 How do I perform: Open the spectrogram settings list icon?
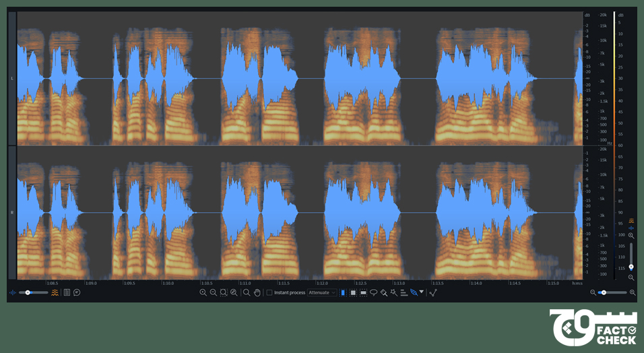pyautogui.click(x=67, y=293)
